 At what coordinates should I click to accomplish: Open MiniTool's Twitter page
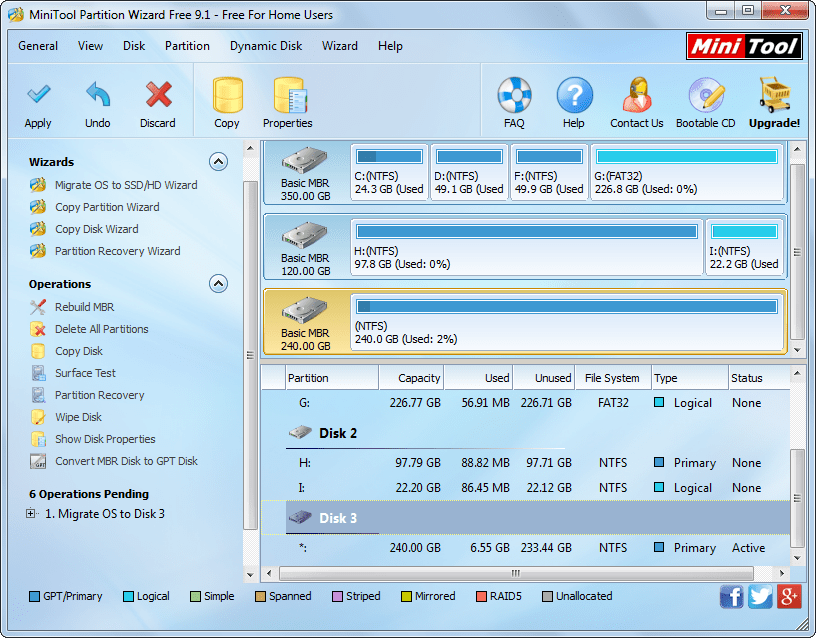point(760,596)
